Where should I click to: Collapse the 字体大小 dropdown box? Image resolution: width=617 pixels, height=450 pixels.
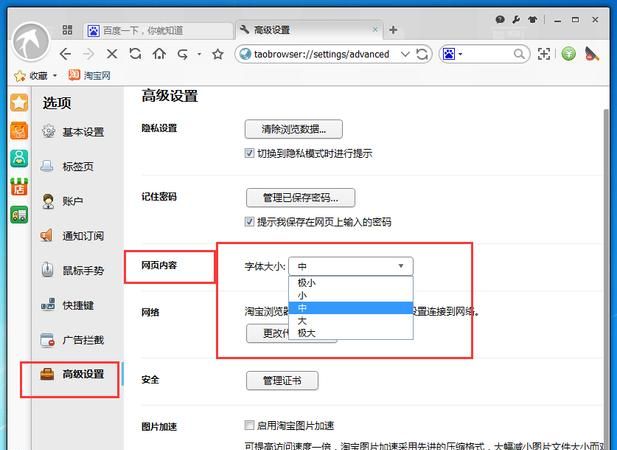click(x=351, y=266)
